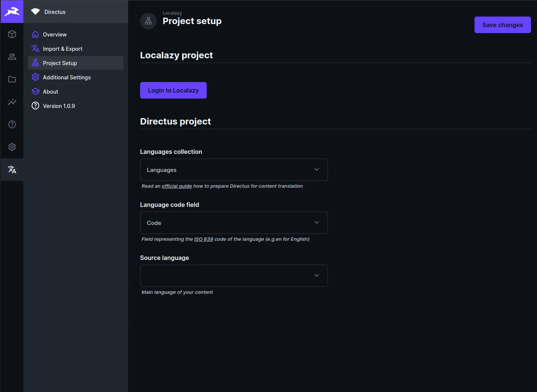Open the User Directory module icon

12,57
